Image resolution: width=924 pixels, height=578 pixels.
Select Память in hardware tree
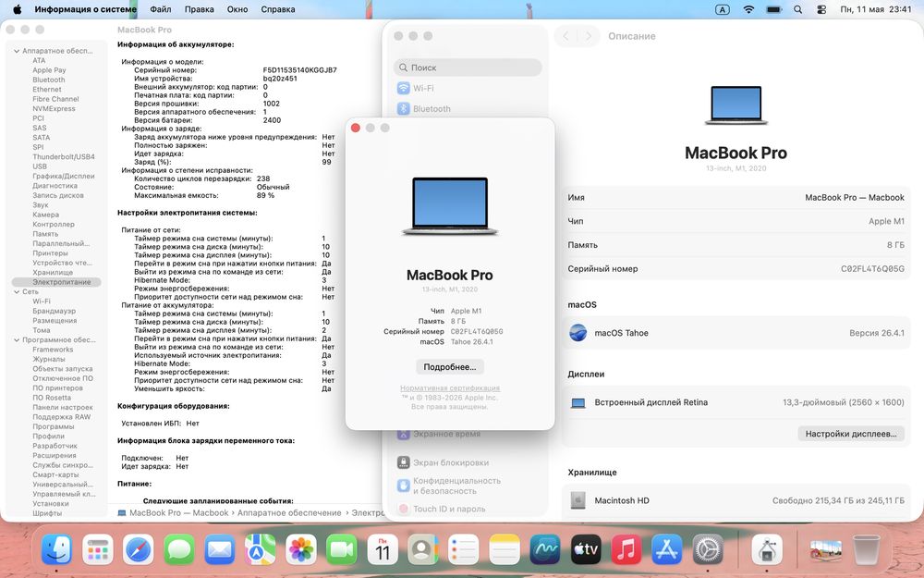point(45,234)
